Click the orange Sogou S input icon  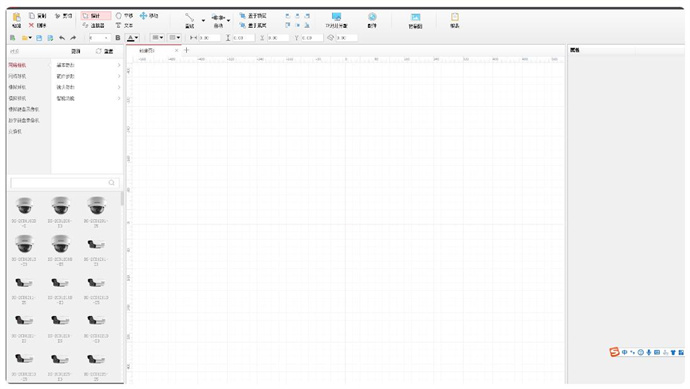pos(614,352)
